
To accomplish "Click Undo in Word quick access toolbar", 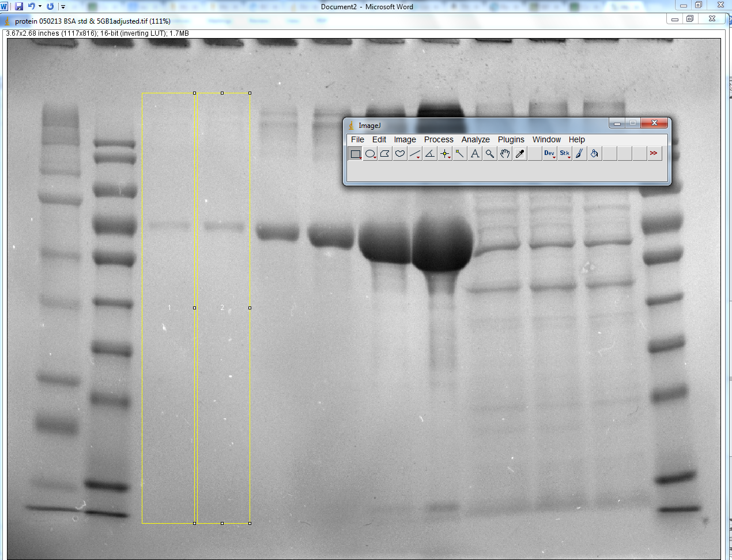I will (32, 6).
